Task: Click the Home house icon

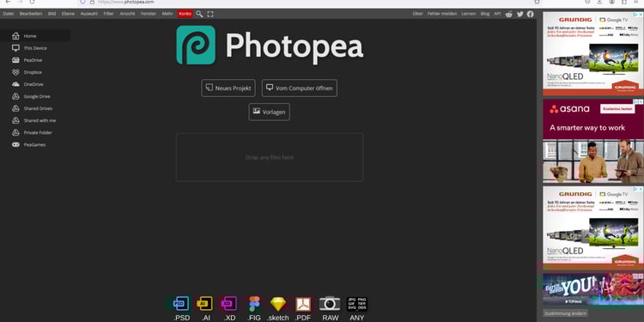Action: pyautogui.click(x=15, y=36)
